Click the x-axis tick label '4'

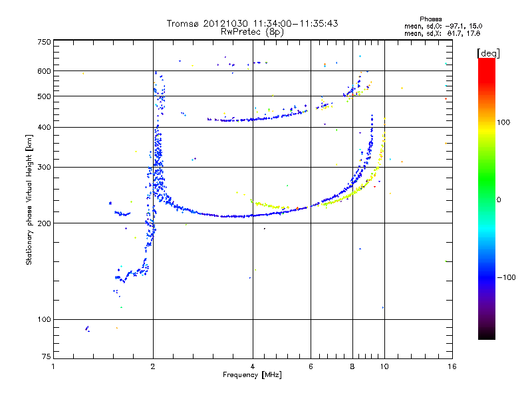tap(253, 366)
